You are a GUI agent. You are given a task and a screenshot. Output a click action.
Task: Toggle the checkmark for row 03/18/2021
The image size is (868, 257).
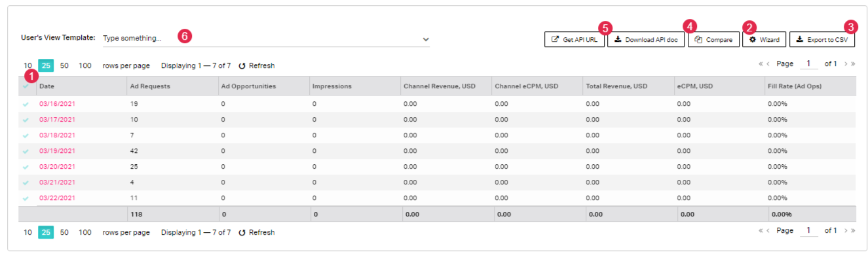click(26, 135)
